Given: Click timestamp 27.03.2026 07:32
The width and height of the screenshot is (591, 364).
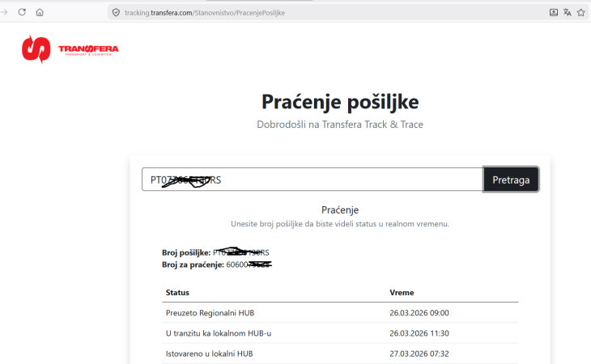Looking at the screenshot, I should coord(419,353).
